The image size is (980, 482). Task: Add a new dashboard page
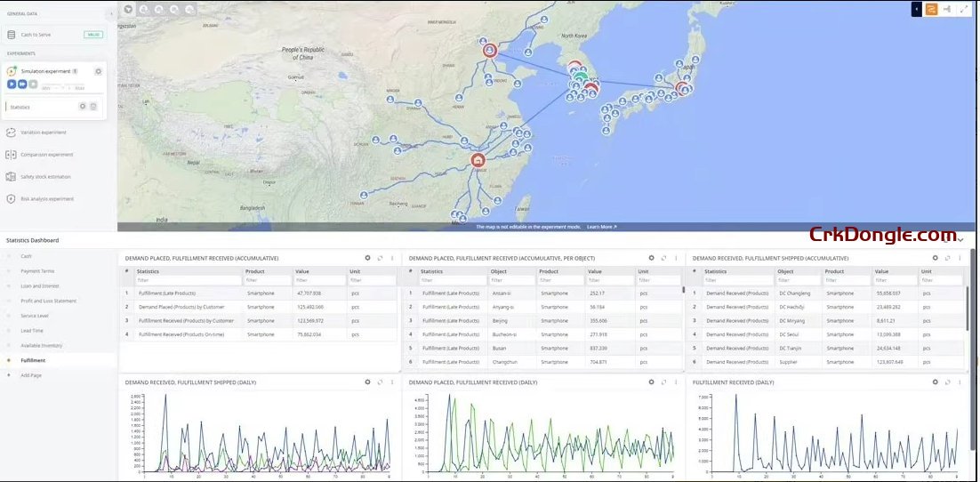[30, 375]
